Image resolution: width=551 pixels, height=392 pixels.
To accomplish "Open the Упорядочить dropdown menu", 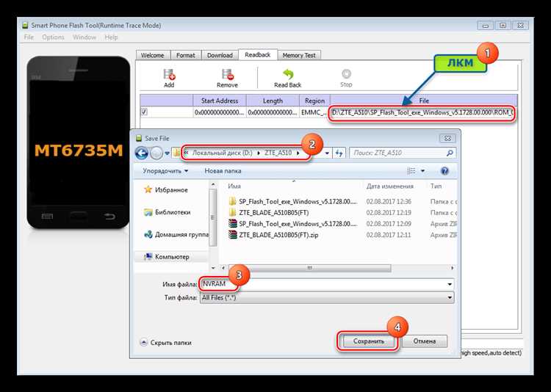I will click(165, 171).
